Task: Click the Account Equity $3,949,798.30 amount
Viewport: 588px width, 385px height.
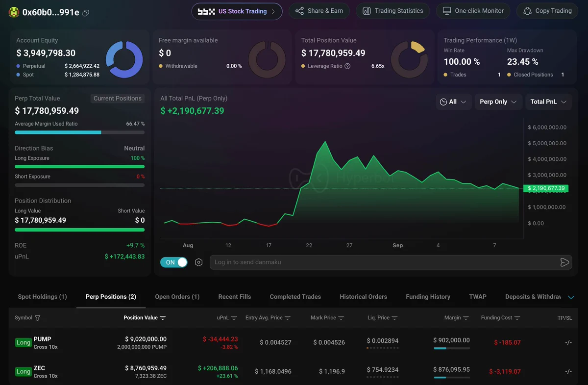Action: tap(46, 53)
